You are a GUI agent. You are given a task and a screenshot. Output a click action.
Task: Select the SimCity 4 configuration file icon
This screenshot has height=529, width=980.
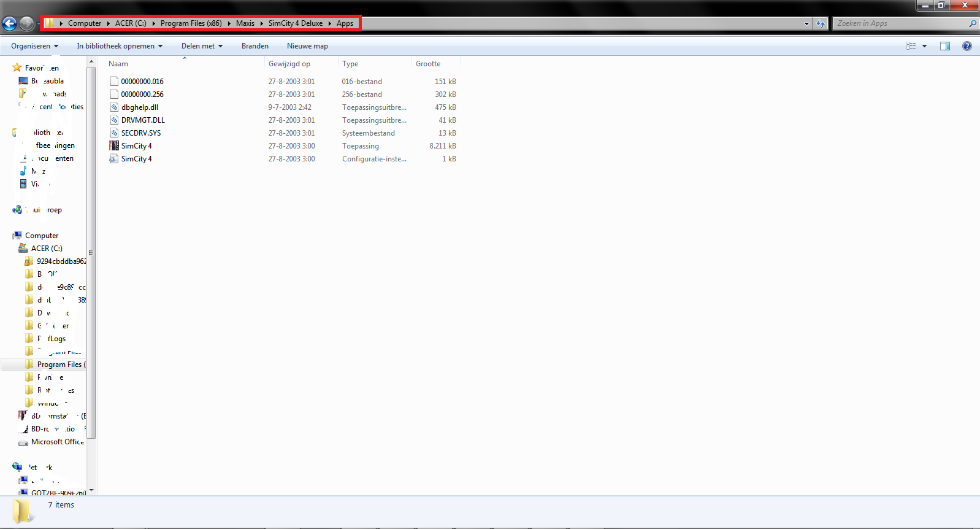tap(114, 158)
